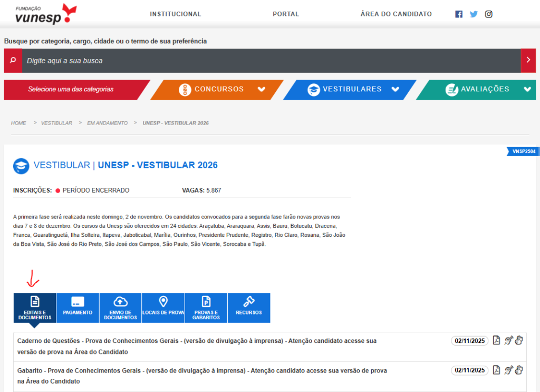This screenshot has height=392, width=540.
Task: Open Instagram social icon in header
Action: pos(489,14)
